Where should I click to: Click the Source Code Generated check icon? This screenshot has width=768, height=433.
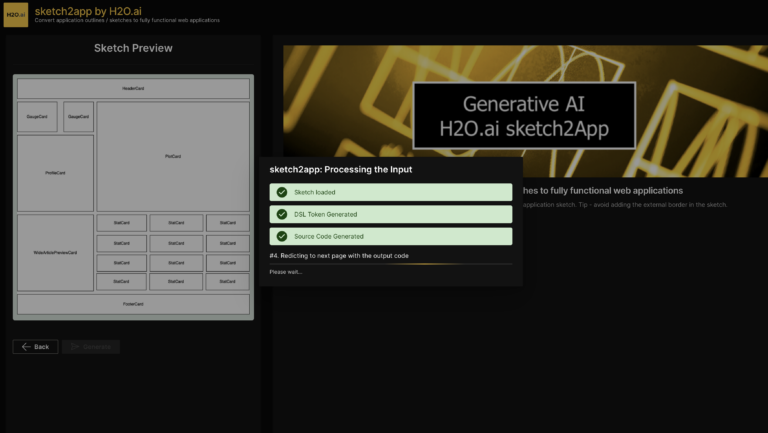282,236
